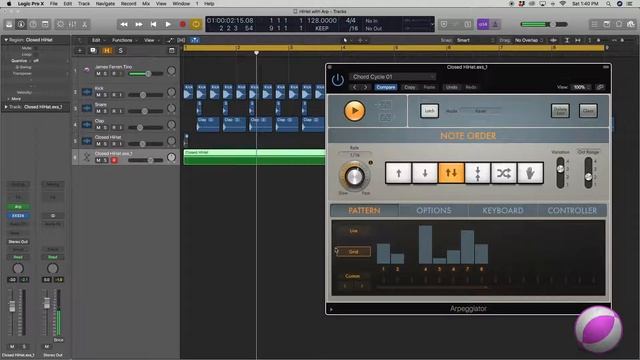Image resolution: width=640 pixels, height=360 pixels.
Task: Toggle the Arpeggiator plugin power button
Action: point(338,80)
